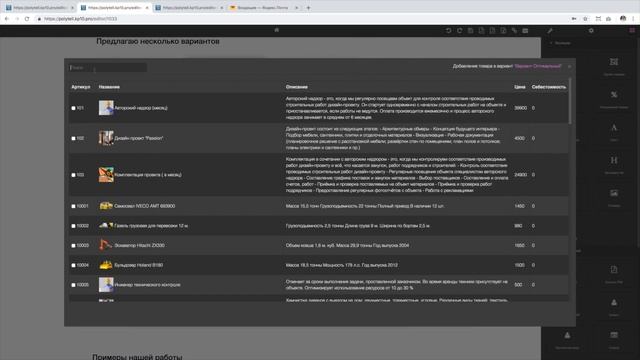
Task: Focus the search field in product dialog
Action: pos(108,67)
